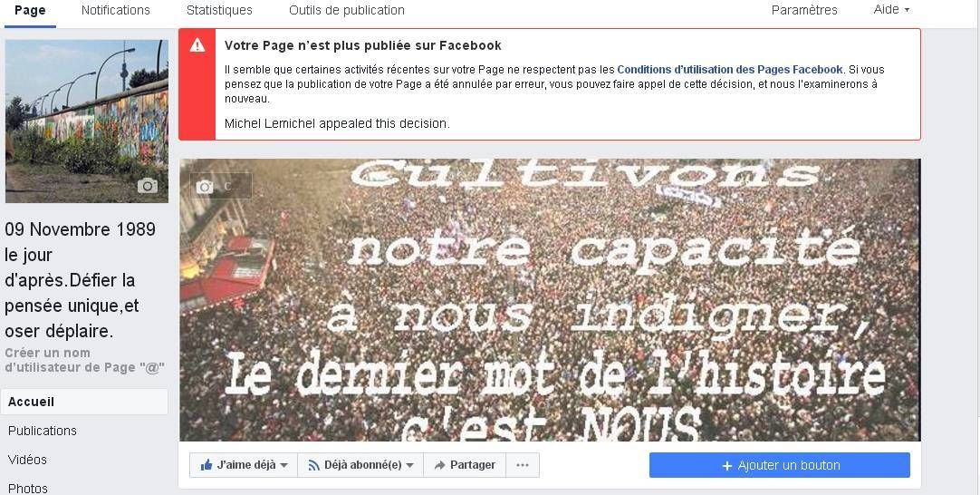Click Créer un nom d'utilisateur de Page link
Screen dimensions: 980x495
(84, 360)
